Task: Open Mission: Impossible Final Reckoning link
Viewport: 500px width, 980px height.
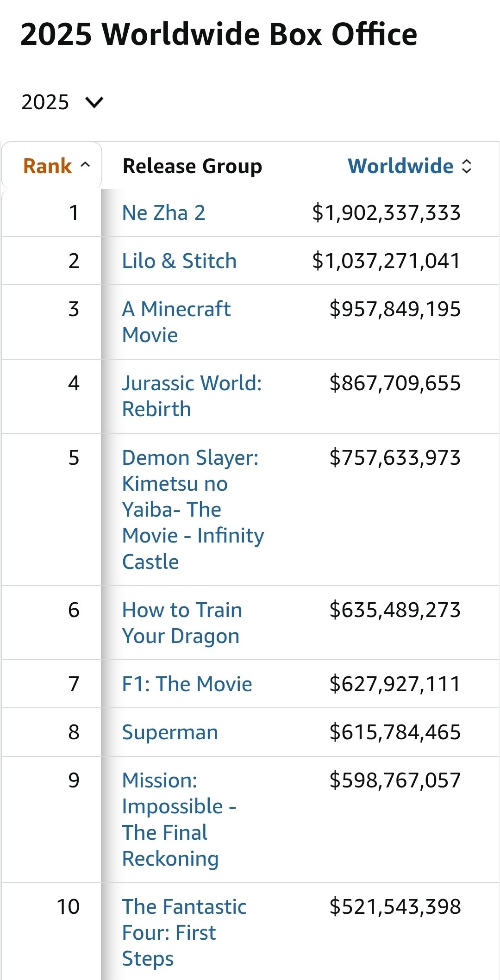Action: click(x=178, y=819)
